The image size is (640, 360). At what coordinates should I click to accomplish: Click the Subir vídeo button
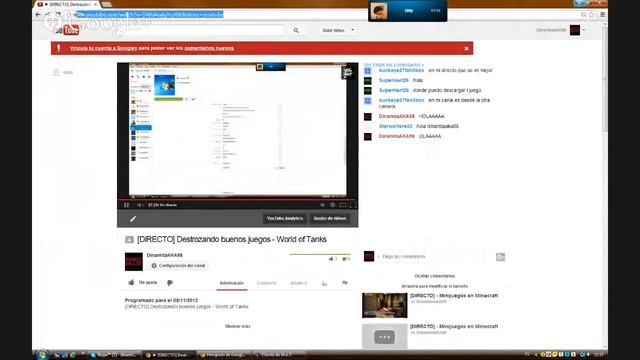pyautogui.click(x=333, y=30)
